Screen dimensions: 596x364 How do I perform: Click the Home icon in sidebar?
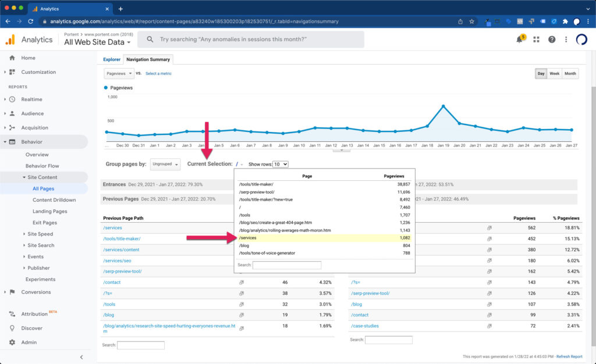12,58
